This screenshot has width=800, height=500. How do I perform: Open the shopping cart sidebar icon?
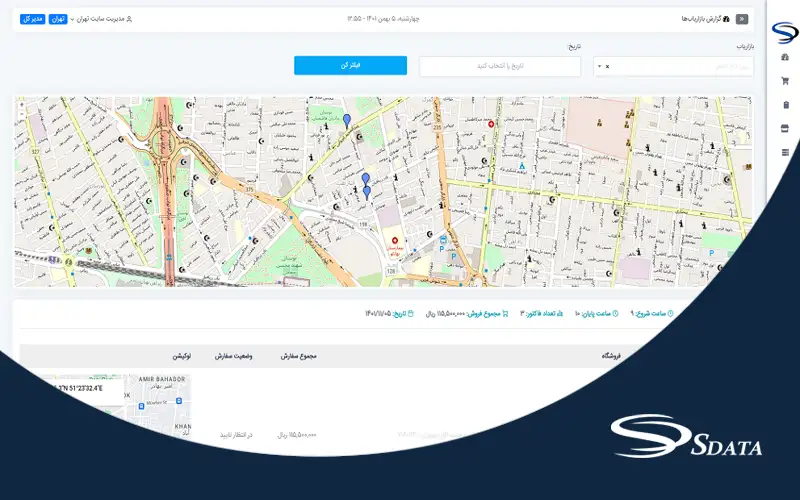pos(785,81)
